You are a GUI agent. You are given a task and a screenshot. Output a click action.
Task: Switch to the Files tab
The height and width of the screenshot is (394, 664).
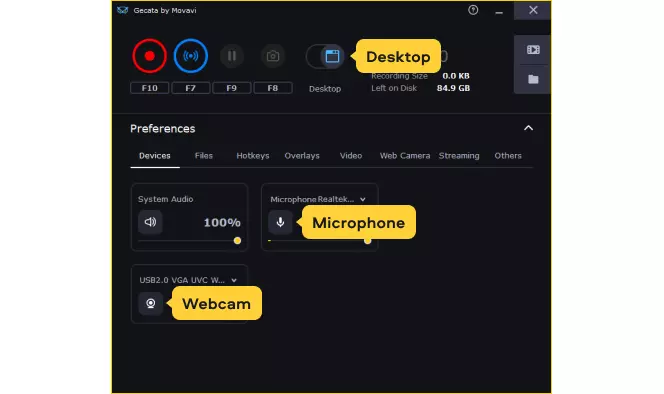[x=204, y=156]
